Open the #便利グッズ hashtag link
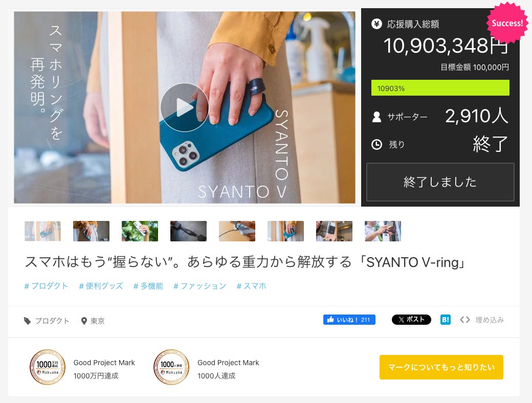This screenshot has height=403, width=532. point(101,286)
